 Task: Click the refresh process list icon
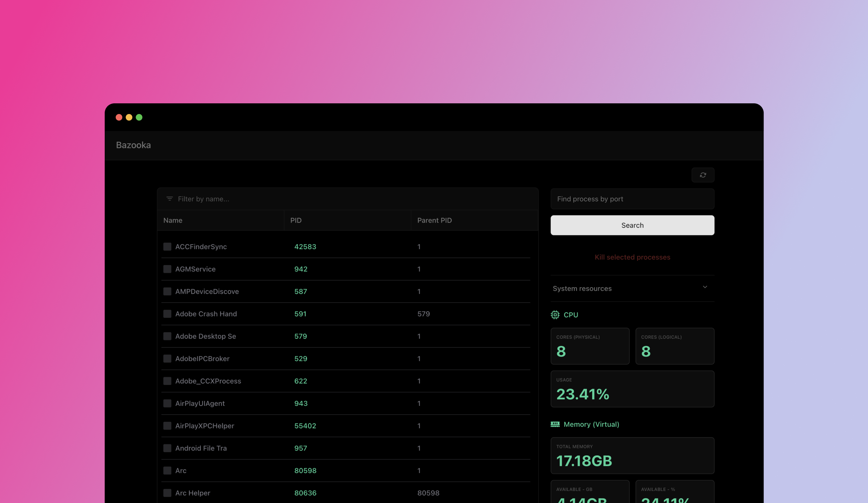(703, 175)
